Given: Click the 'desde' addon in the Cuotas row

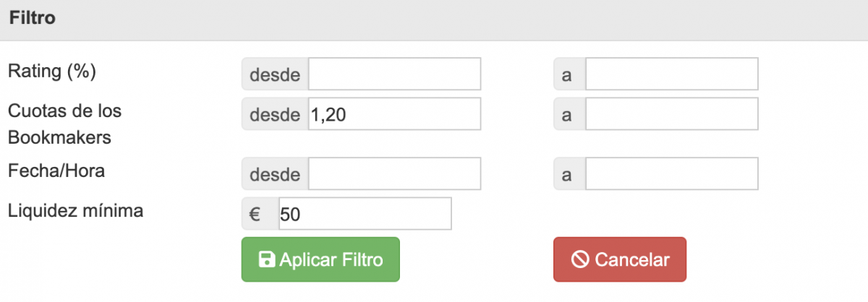Looking at the screenshot, I should point(275,115).
